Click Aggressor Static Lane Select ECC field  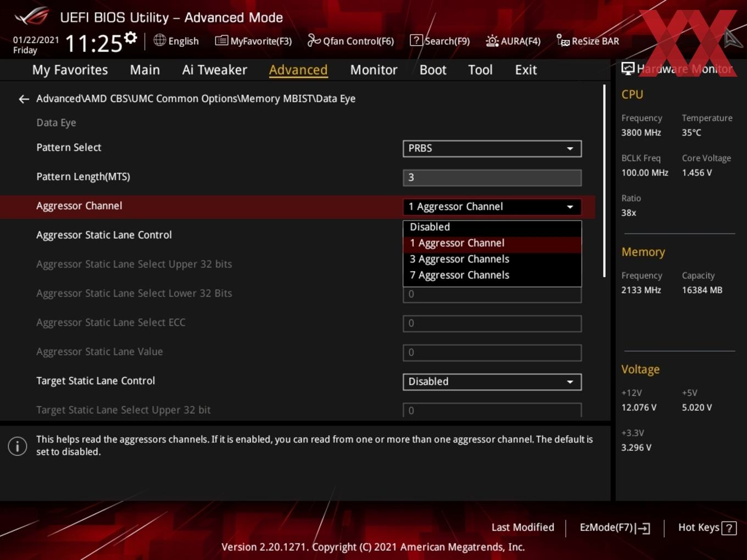tap(492, 323)
